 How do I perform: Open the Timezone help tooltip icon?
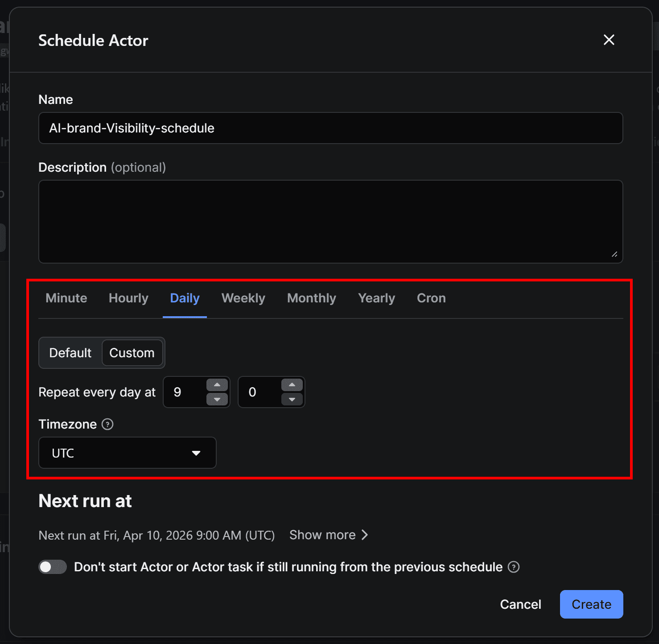(107, 424)
